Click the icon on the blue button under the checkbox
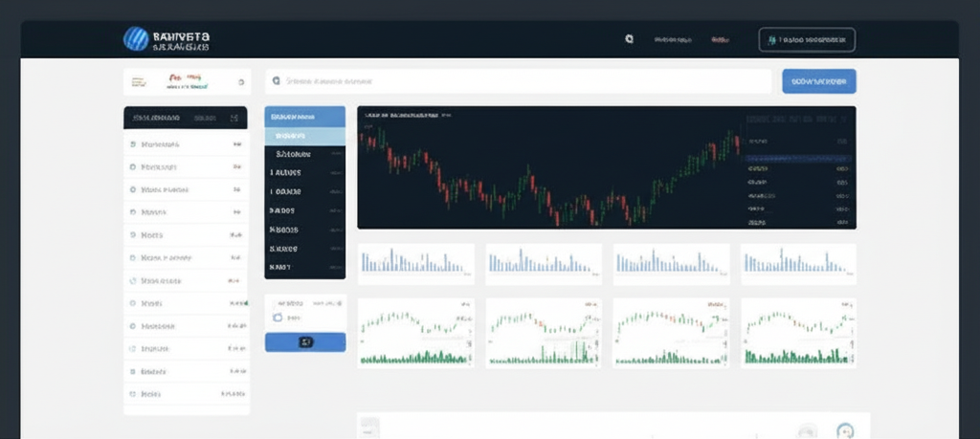Image resolution: width=980 pixels, height=439 pixels. tap(305, 341)
